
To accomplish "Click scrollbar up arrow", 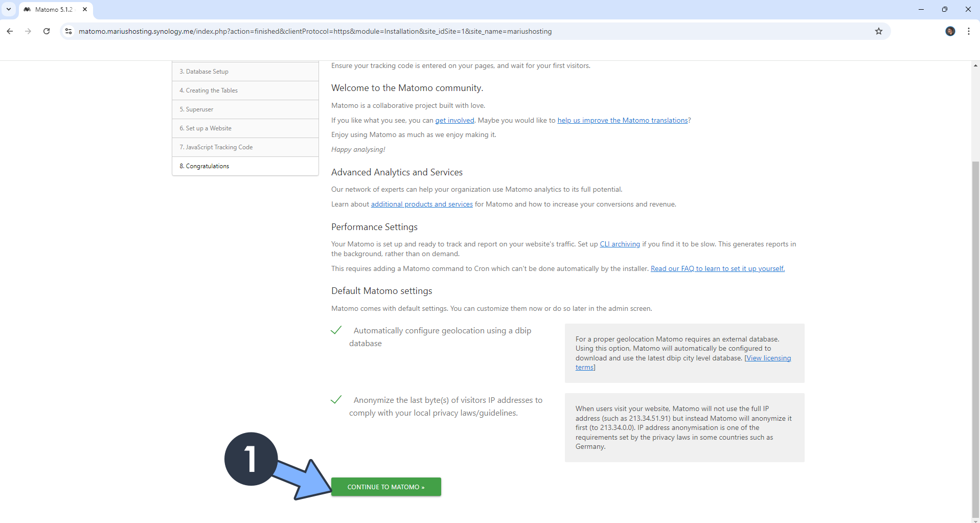I will click(x=975, y=65).
